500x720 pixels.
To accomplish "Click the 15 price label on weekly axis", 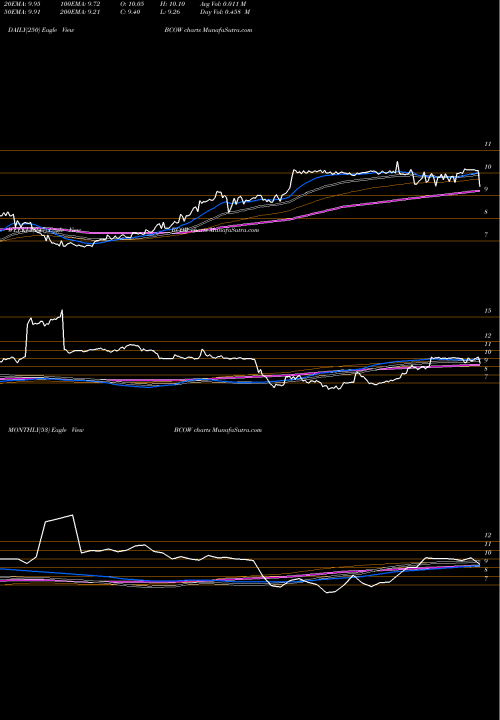I will (488, 311).
